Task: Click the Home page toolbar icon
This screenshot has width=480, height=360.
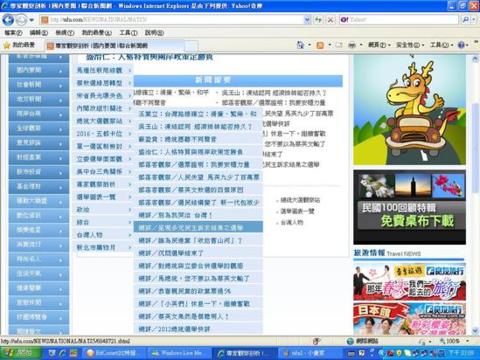Action: tap(300, 45)
